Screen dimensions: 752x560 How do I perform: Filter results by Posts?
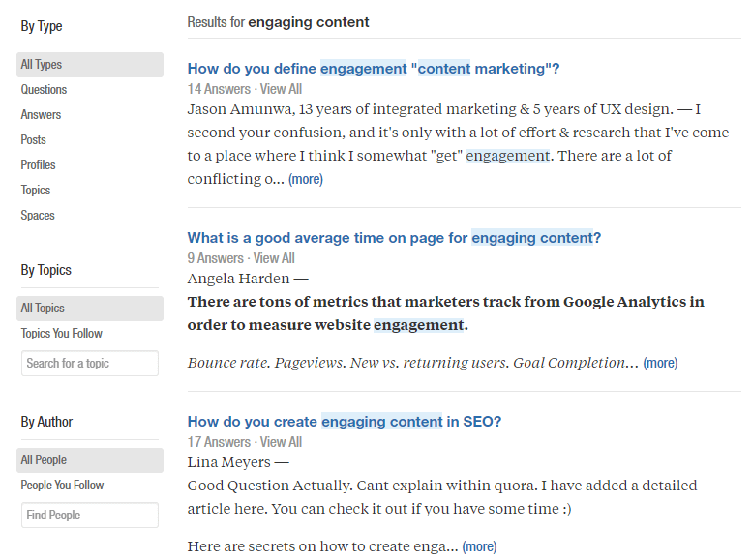(33, 140)
